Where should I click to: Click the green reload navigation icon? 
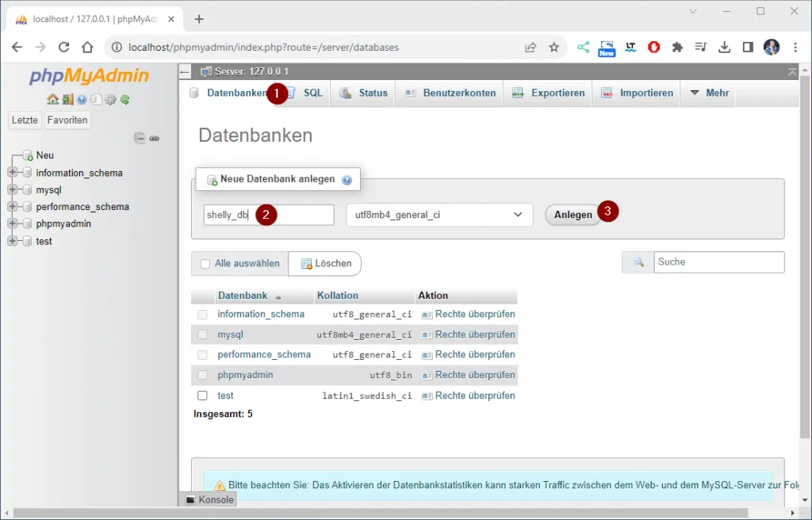124,100
